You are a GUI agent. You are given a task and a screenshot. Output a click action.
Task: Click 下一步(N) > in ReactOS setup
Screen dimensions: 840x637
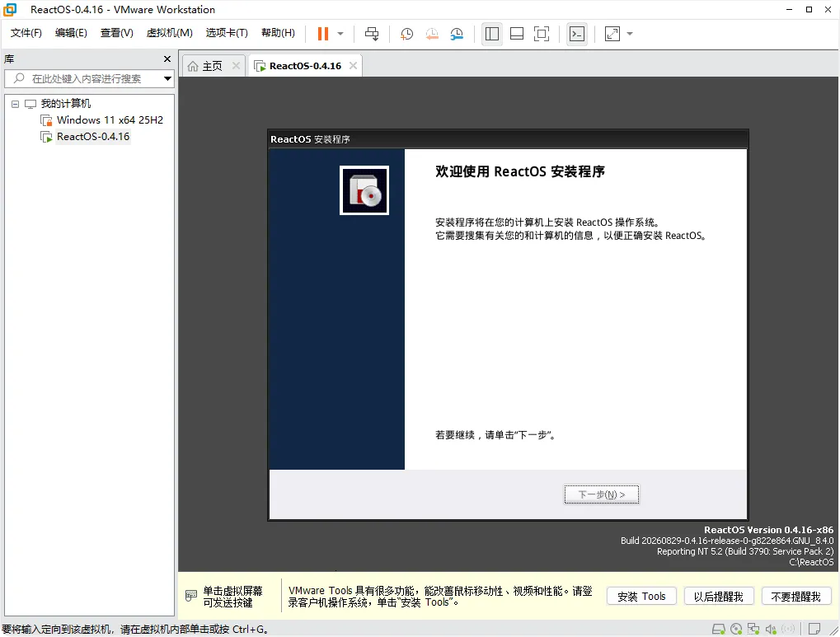(601, 494)
